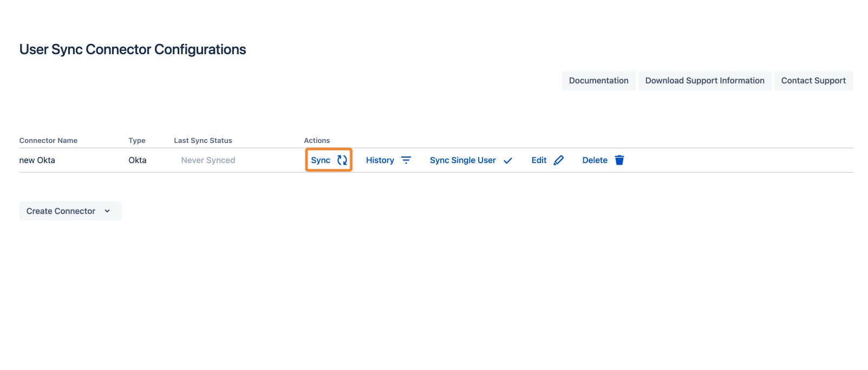Image resolution: width=868 pixels, height=370 pixels.
Task: Click the Connector Name column header
Action: [48, 140]
